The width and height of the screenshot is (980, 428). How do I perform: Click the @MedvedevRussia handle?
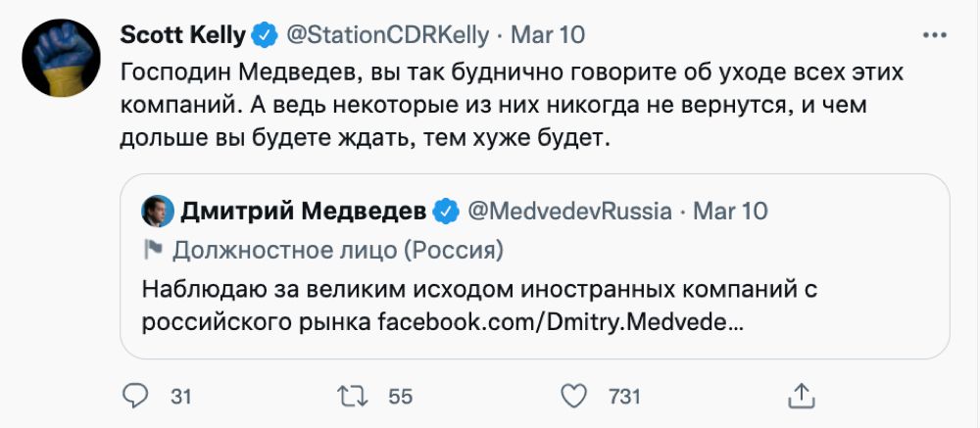(568, 211)
